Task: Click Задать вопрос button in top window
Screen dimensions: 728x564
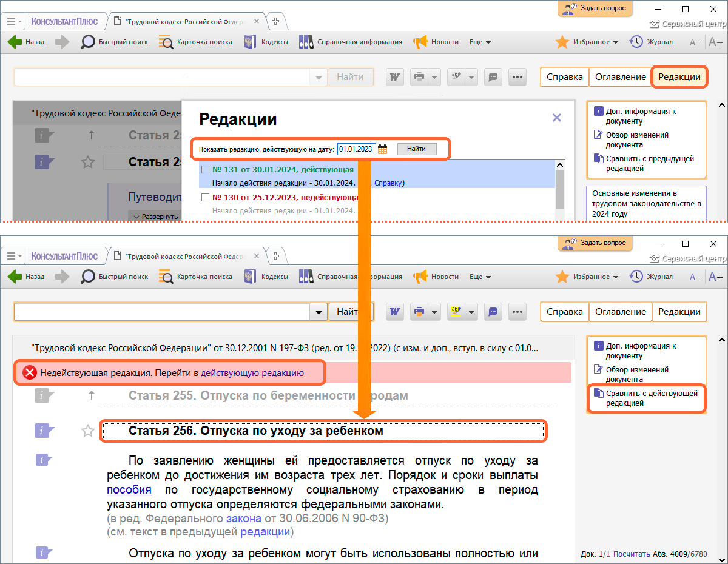Action: [595, 8]
